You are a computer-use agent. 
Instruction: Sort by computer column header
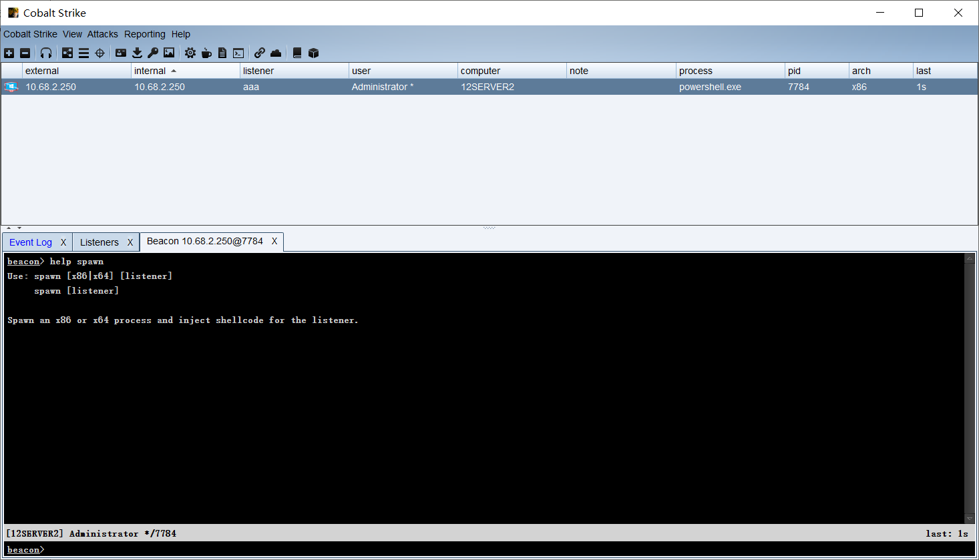pos(512,71)
